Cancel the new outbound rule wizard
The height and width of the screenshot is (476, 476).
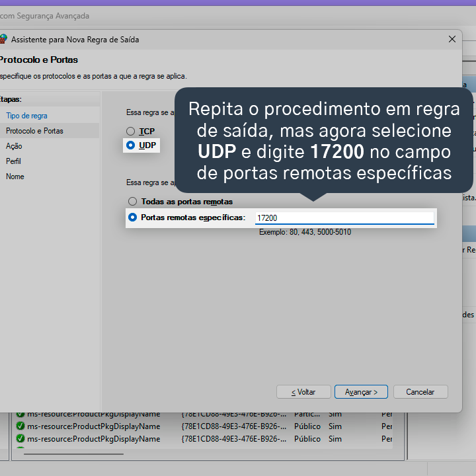pyautogui.click(x=420, y=392)
